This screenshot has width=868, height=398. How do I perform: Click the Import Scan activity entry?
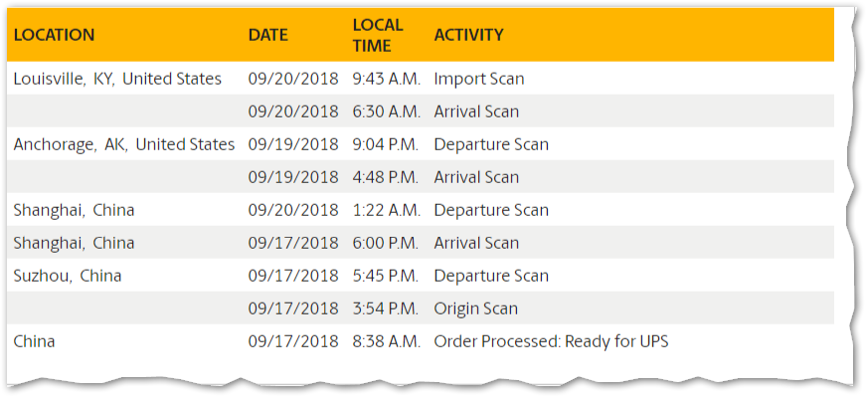pyautogui.click(x=479, y=79)
